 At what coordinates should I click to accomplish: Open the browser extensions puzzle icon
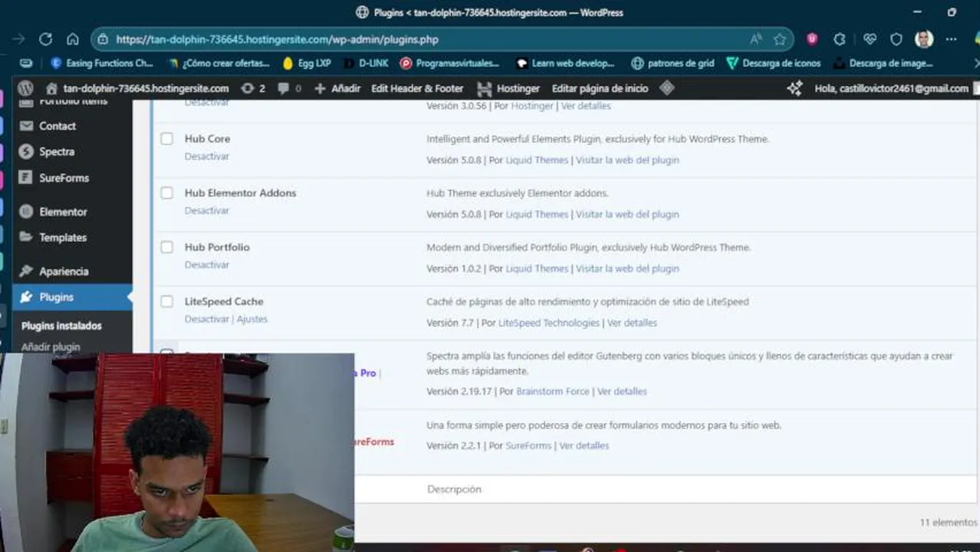[840, 39]
